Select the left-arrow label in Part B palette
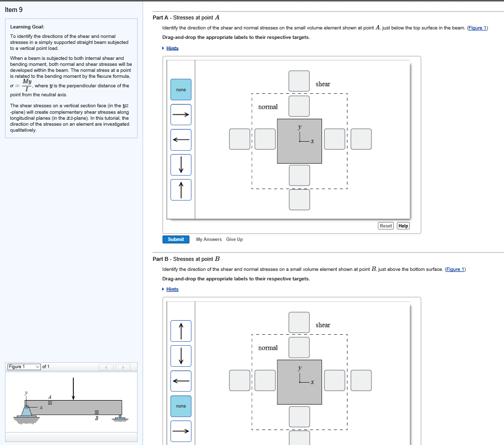Viewport: 504px width, 445px height. click(x=180, y=381)
